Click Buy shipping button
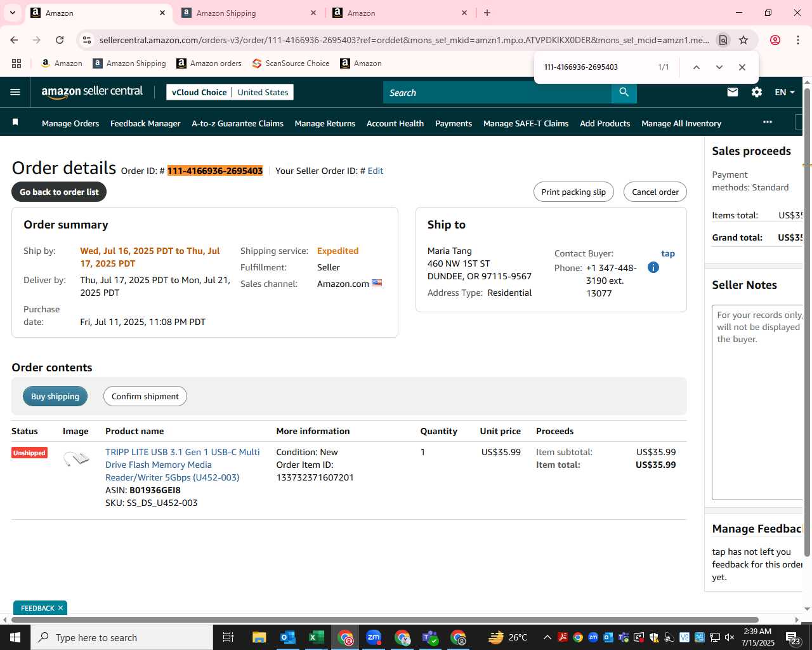 (x=55, y=396)
